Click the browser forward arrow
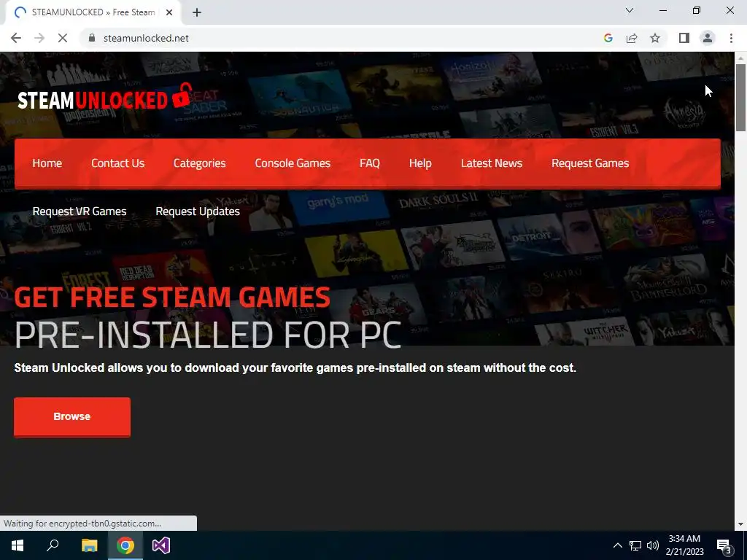The width and height of the screenshot is (747, 560). [x=39, y=38]
